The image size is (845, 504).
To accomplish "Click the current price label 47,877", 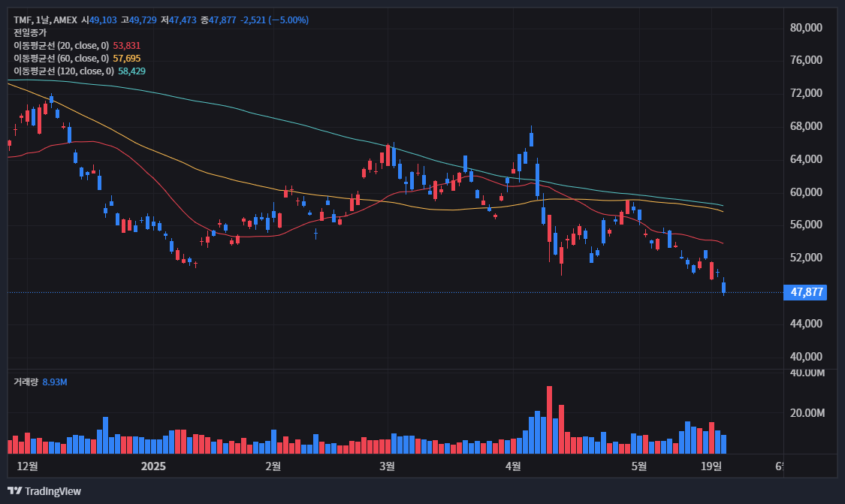I will click(x=806, y=292).
